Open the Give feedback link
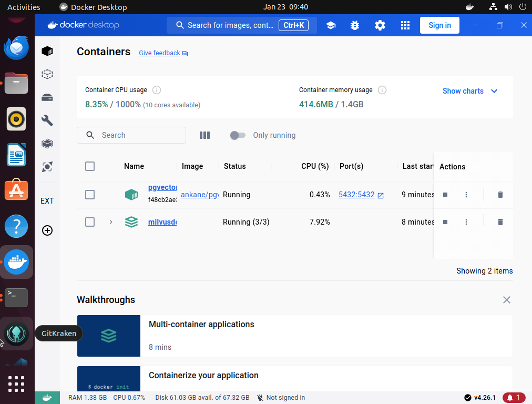 pos(163,53)
